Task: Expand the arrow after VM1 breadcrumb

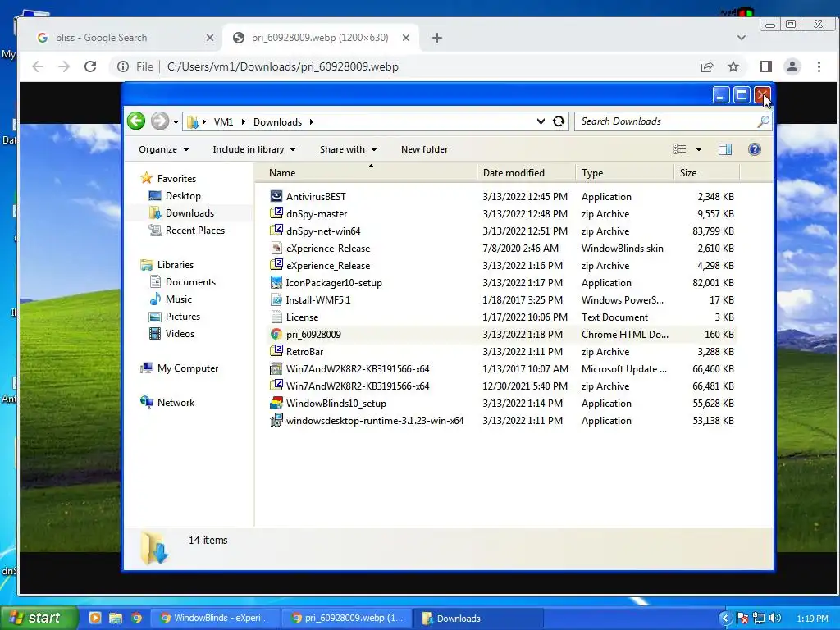Action: tap(243, 121)
